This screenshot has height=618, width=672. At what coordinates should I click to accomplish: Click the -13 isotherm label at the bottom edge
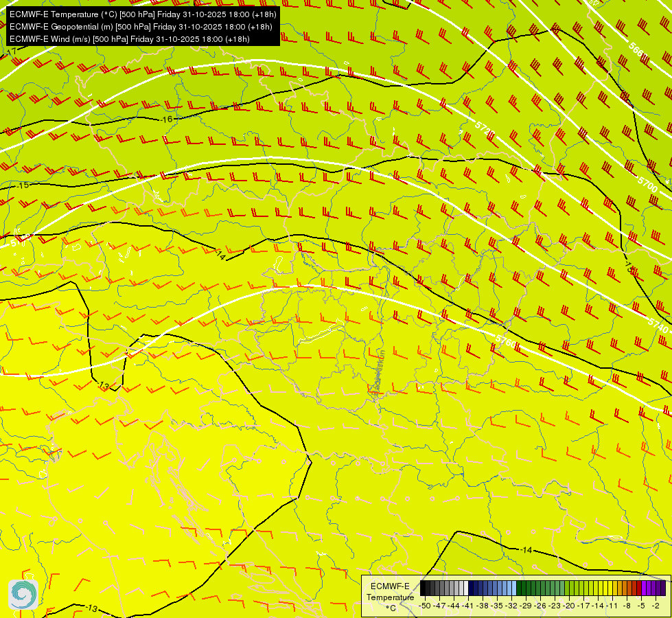[91, 608]
